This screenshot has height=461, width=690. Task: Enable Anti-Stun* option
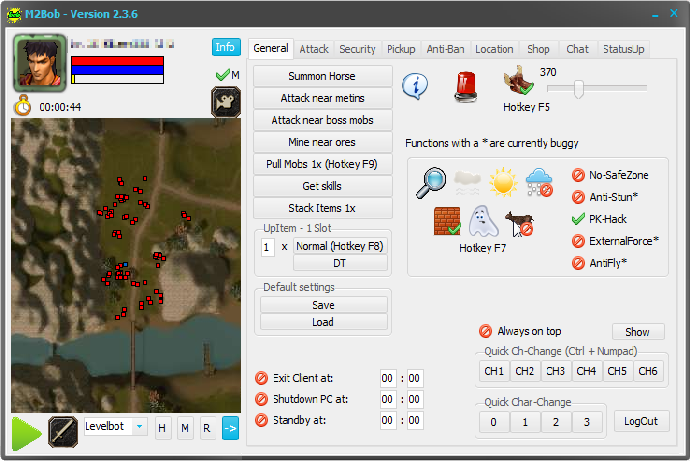[x=578, y=197]
